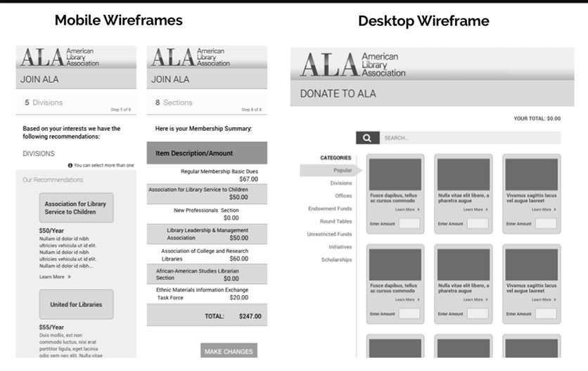Select the Initiatives category
The height and width of the screenshot is (371, 588).
(x=340, y=247)
